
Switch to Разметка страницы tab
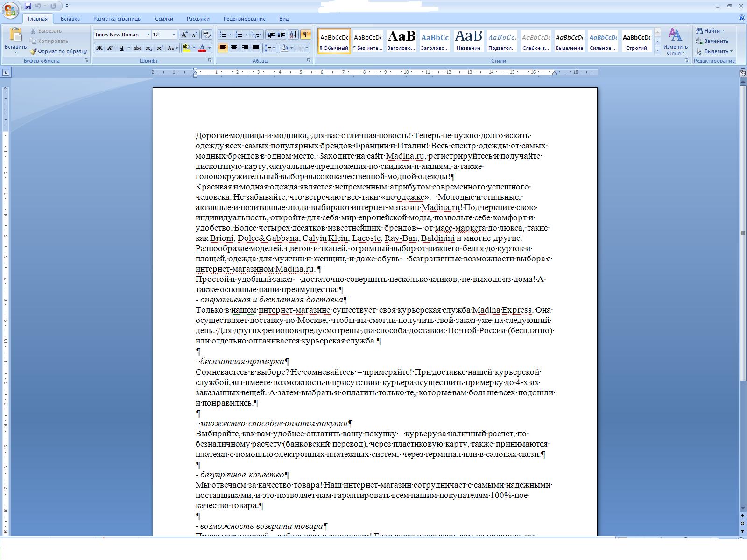pyautogui.click(x=117, y=19)
